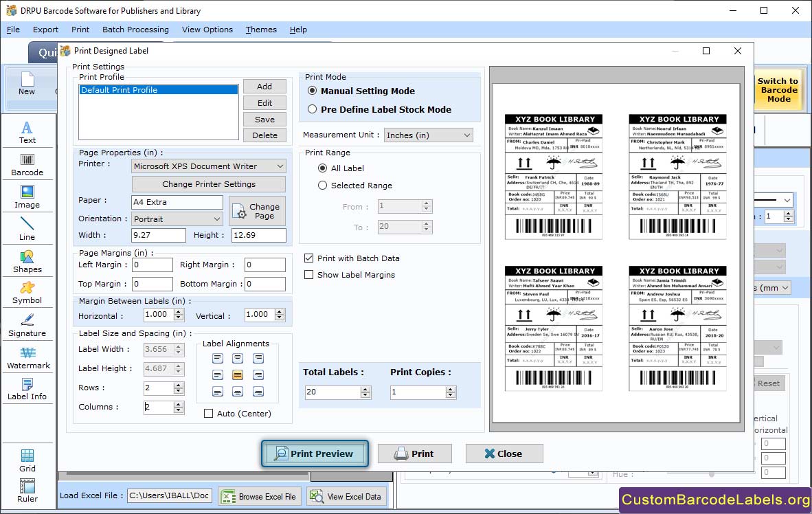
Task: Click the Load Excel File path field
Action: click(x=170, y=495)
